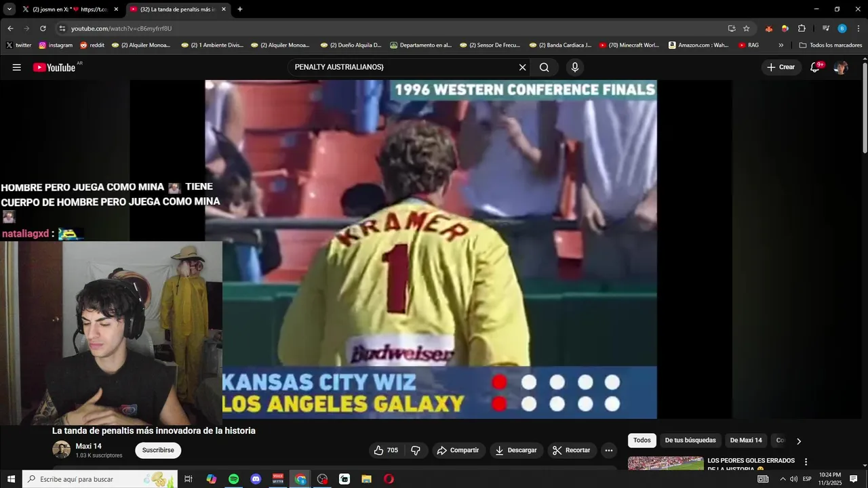The image size is (868, 488).
Task: Subscribe to Maxi 14 via Suscribirse
Action: pos(158,450)
